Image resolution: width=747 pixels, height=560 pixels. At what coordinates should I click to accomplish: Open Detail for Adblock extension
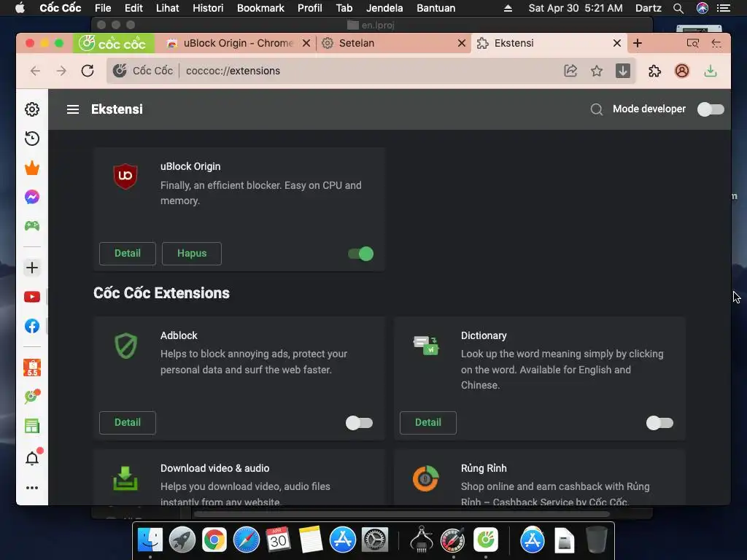click(x=127, y=422)
